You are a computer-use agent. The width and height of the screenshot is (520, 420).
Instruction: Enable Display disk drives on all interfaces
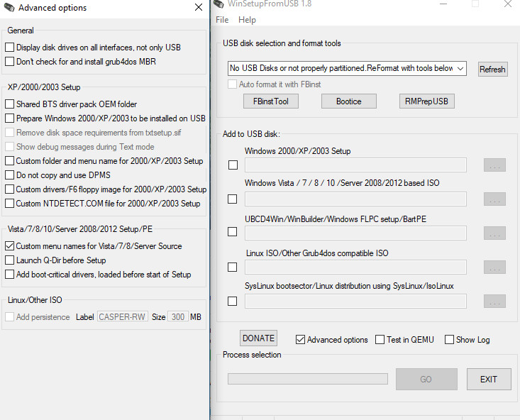click(10, 48)
